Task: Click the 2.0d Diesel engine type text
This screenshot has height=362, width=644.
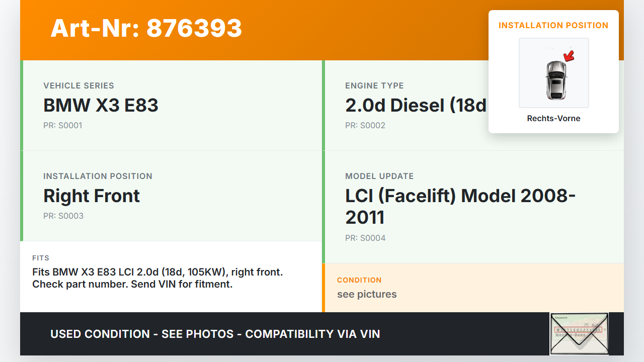Action: click(416, 106)
